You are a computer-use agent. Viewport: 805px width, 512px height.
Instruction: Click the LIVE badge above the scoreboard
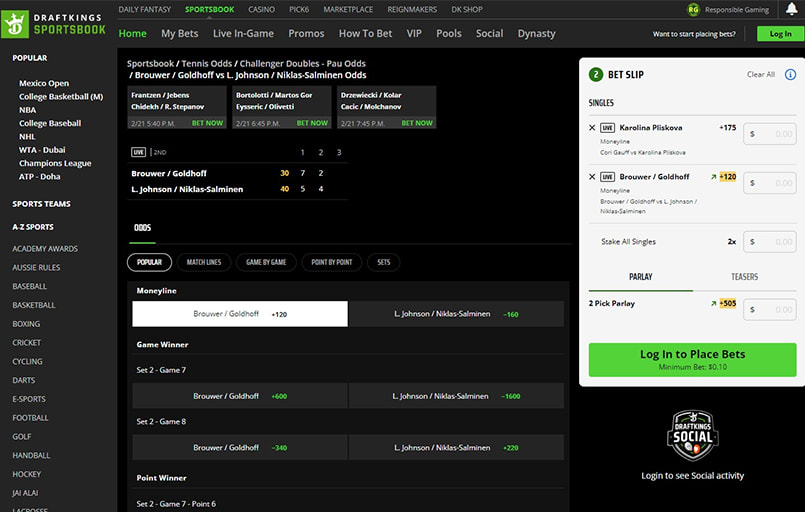[x=139, y=152]
